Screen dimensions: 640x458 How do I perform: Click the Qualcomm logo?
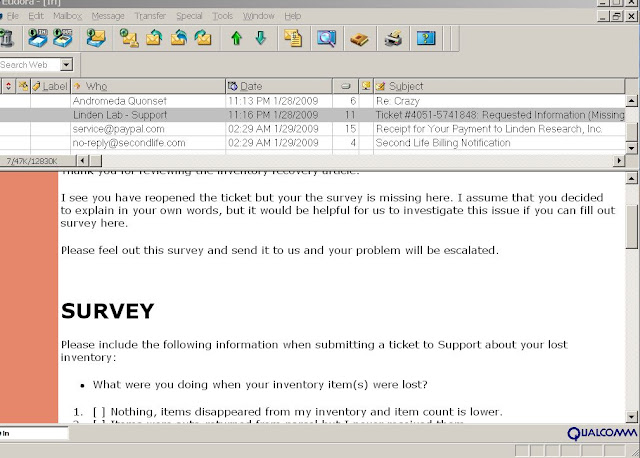(602, 434)
